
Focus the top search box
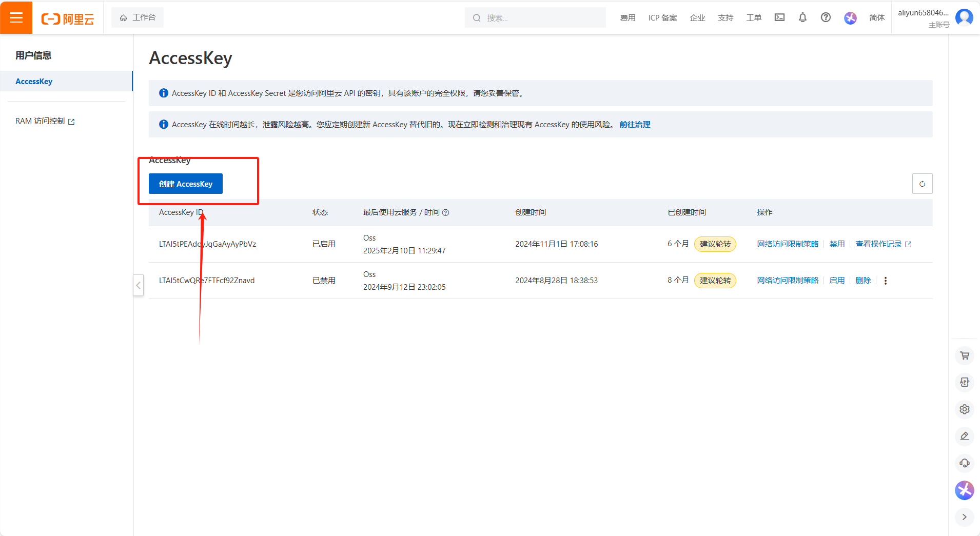click(535, 18)
